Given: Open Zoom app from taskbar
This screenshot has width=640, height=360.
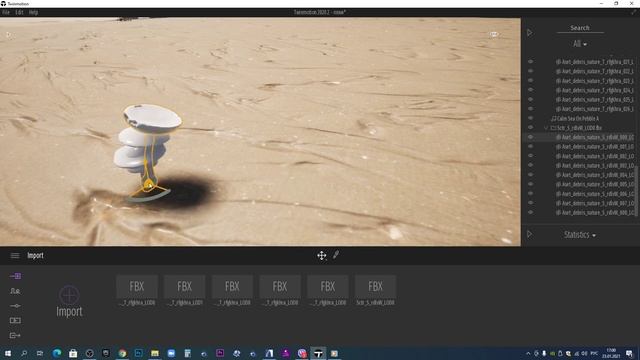Looking at the screenshot, I should tap(171, 353).
